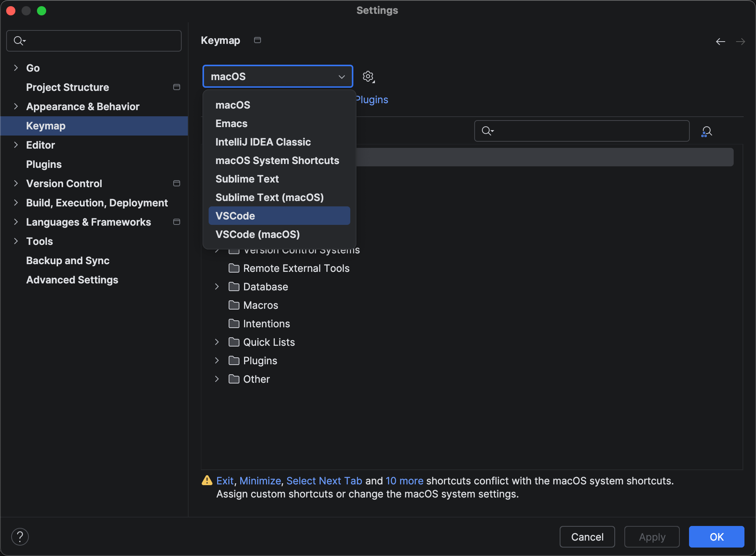This screenshot has height=556, width=756.
Task: Select the Emacs keymap option
Action: [231, 123]
